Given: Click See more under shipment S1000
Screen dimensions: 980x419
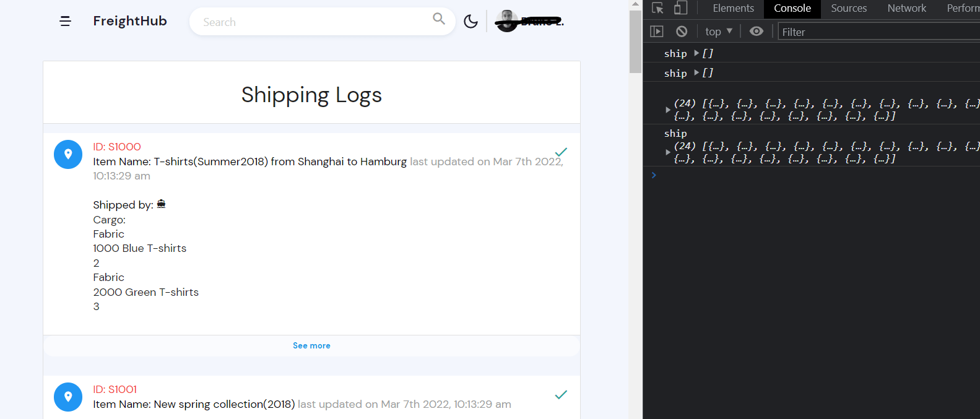Looking at the screenshot, I should [311, 345].
